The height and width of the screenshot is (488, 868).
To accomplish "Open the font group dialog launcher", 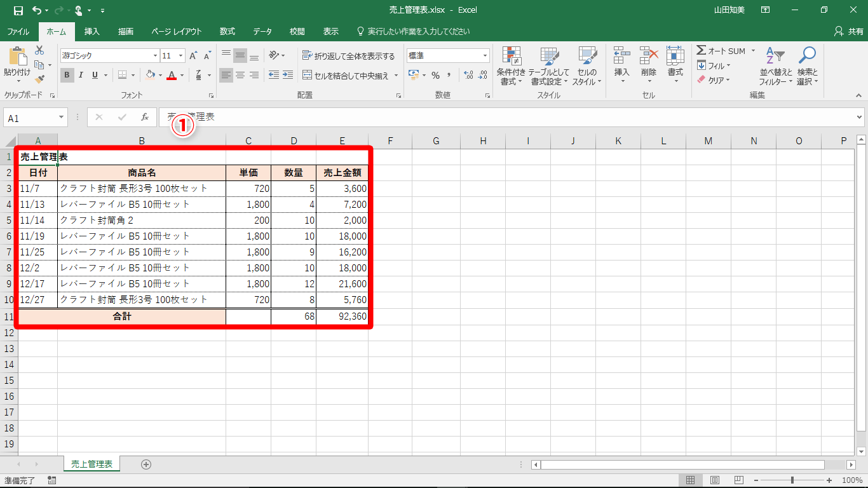I will pyautogui.click(x=212, y=96).
